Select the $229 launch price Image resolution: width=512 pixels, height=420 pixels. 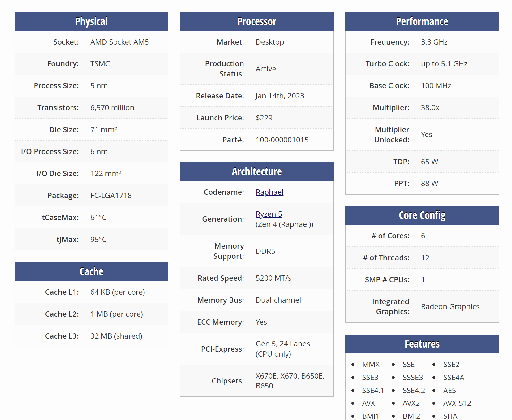coord(264,118)
